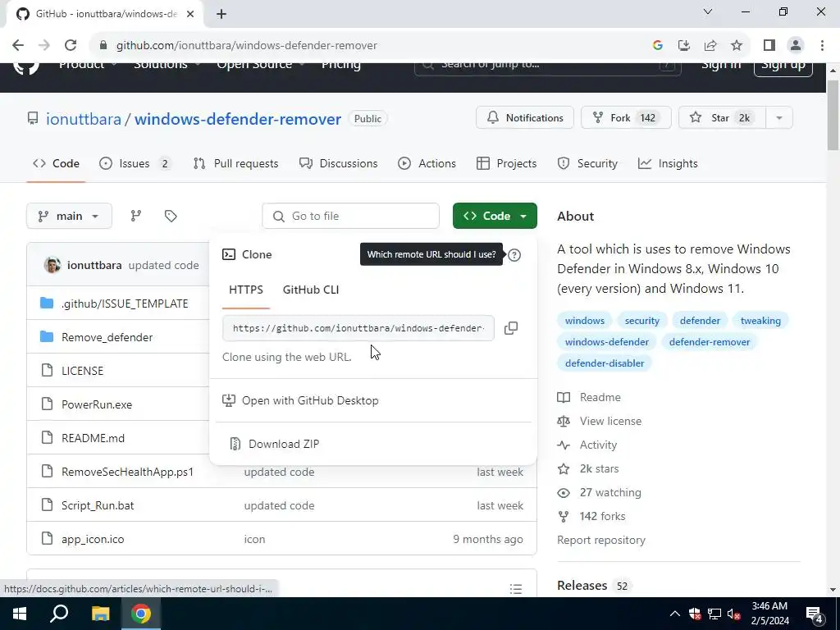Open the Pull requests tab
Viewport: 840px width, 630px height.
(235, 163)
